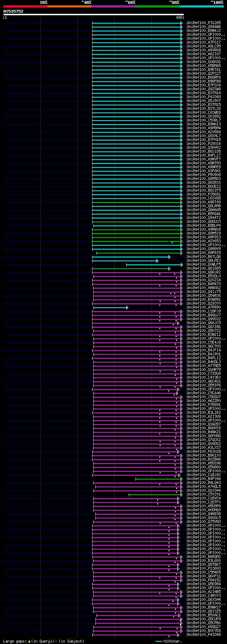Select label UniRef100_Q1W2B7
This screenshot has height=644, width=227.
click(x=204, y=424)
